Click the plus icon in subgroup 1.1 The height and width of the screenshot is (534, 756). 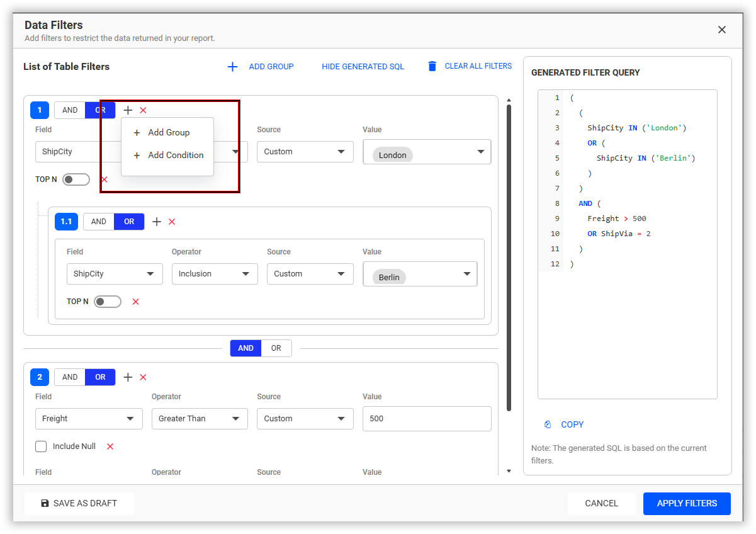tap(157, 222)
